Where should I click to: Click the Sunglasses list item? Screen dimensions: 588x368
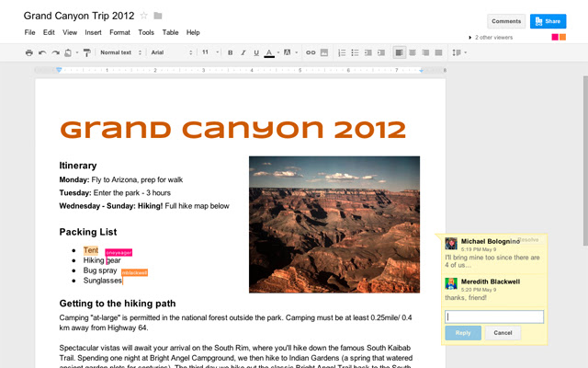[103, 281]
